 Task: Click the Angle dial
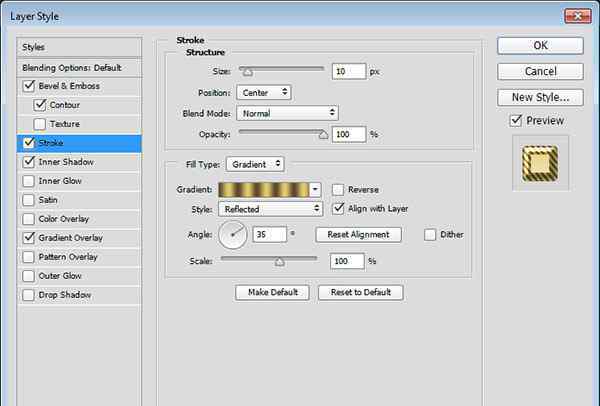click(233, 235)
